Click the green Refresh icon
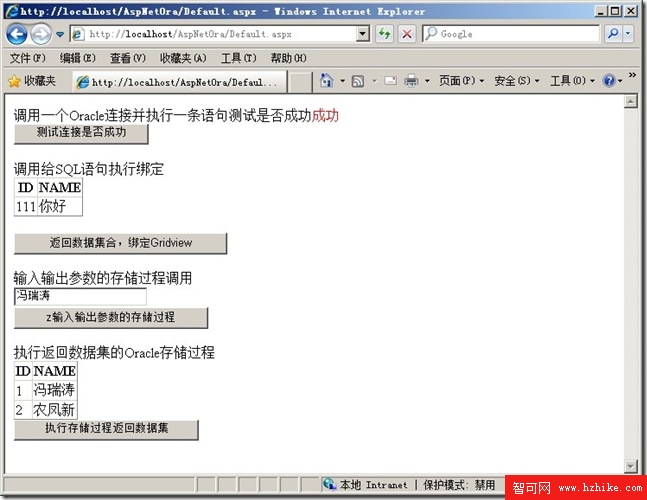Viewport: 647px width, 500px height. tap(385, 34)
